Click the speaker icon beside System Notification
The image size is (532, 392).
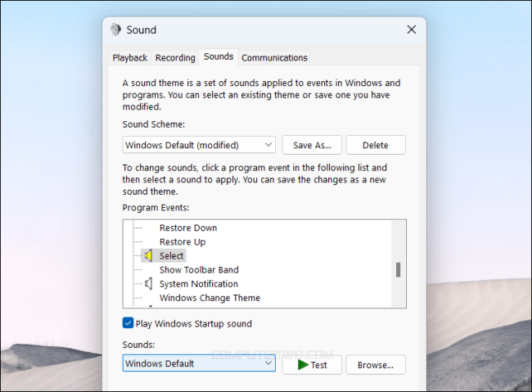pyautogui.click(x=148, y=283)
